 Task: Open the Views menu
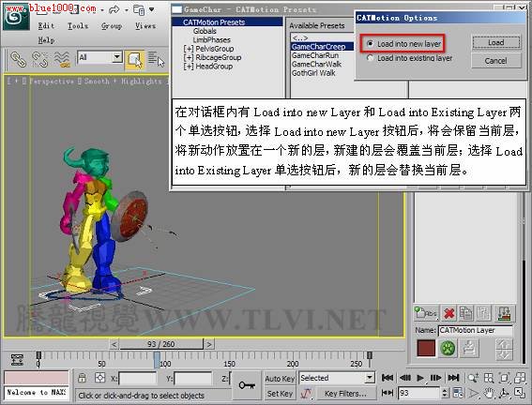(145, 25)
